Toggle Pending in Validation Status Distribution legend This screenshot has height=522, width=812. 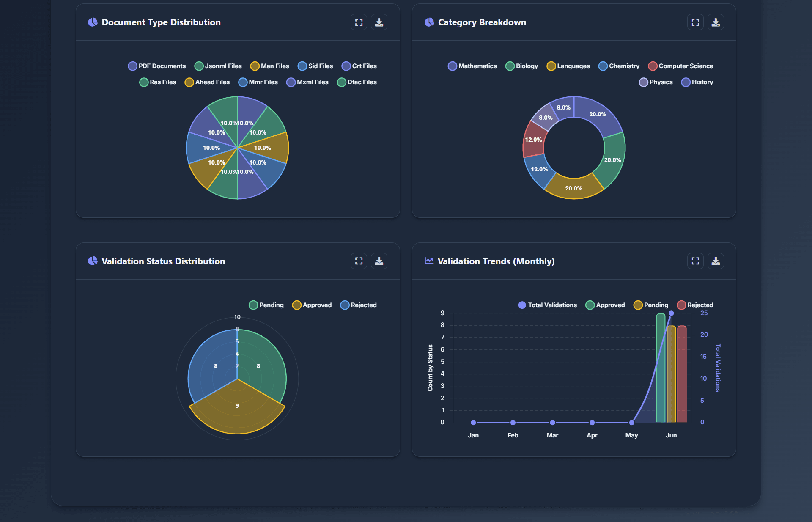coord(266,305)
